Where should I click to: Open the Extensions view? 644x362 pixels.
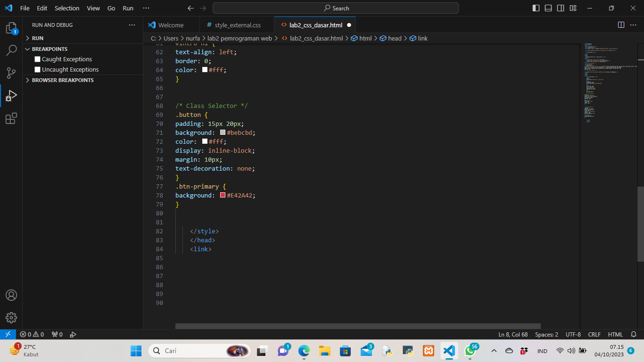point(11,119)
